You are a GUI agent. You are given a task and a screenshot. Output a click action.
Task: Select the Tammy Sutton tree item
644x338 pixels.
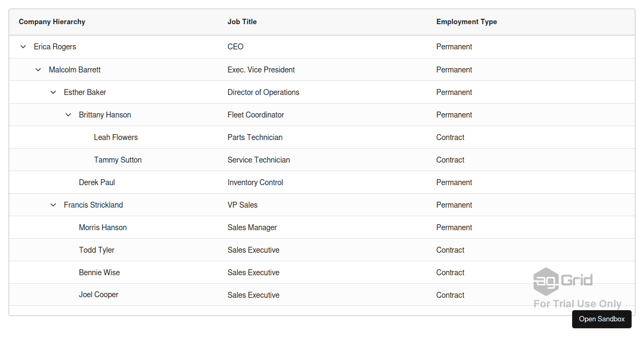118,160
